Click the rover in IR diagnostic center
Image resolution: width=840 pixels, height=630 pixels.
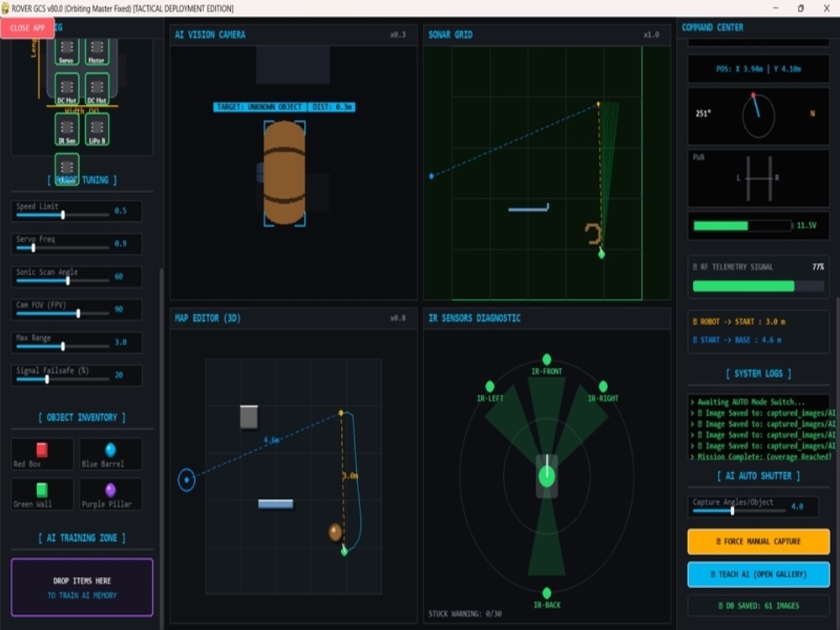point(547,475)
